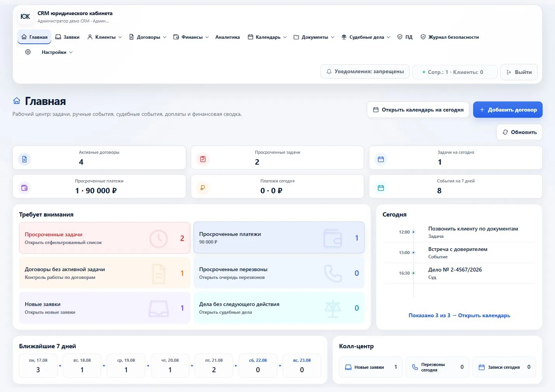Open the 16:30 Дело № 2-4567/2026 entry

459,273
